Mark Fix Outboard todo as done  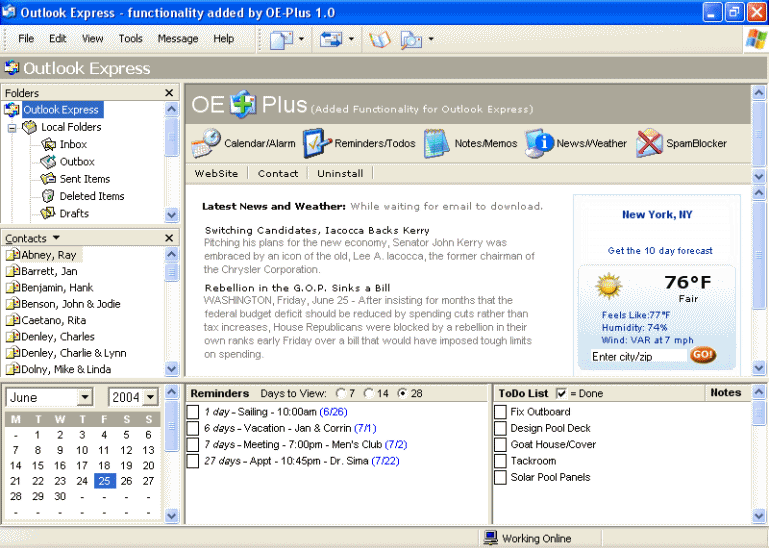click(x=500, y=412)
